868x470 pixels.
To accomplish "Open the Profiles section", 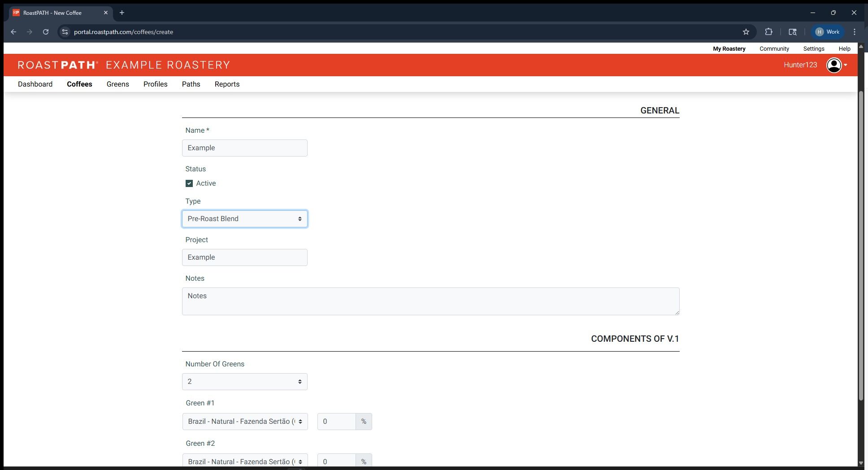I will pos(156,84).
